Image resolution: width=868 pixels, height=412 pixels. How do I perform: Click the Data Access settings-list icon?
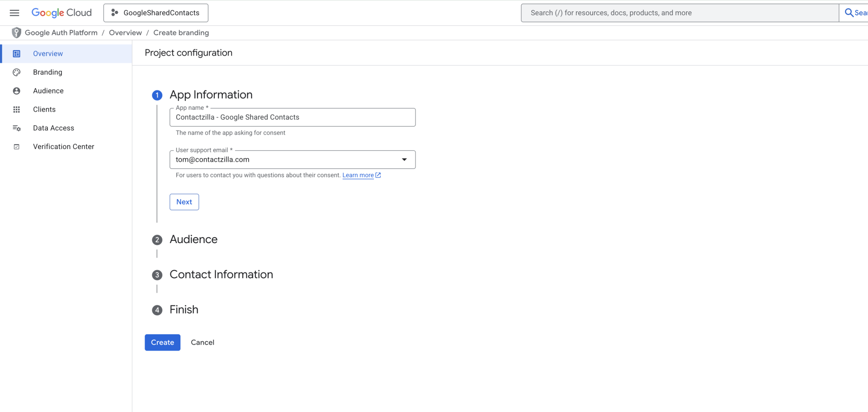(17, 128)
